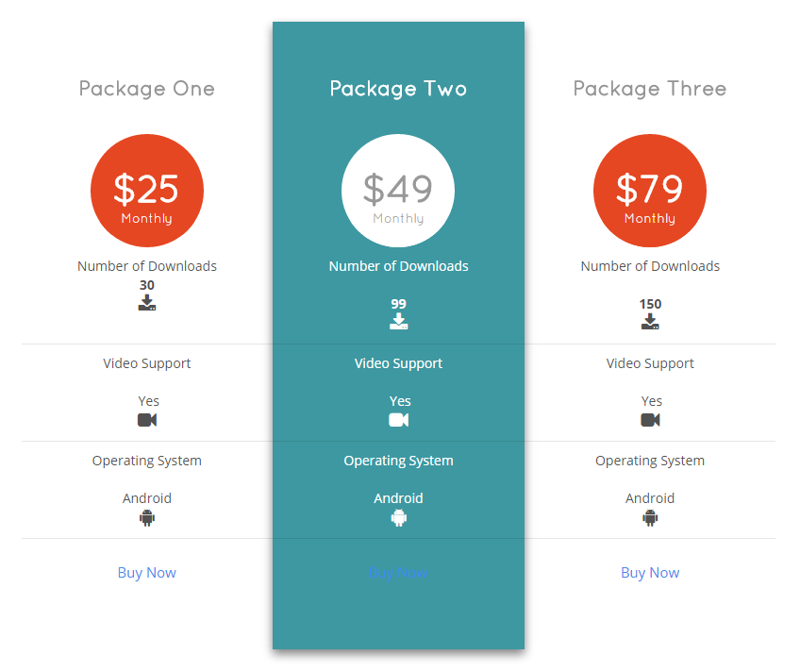
Task: Select the white $49 Monthly price circle
Action: [398, 191]
